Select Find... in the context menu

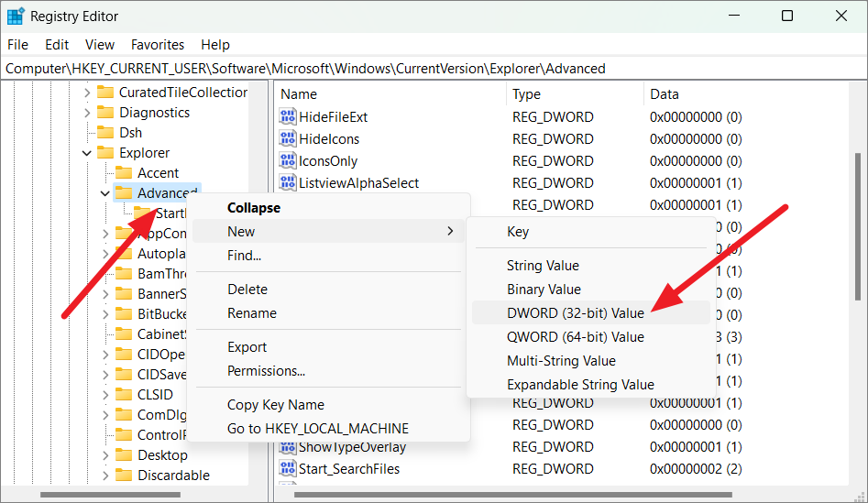[329, 256]
